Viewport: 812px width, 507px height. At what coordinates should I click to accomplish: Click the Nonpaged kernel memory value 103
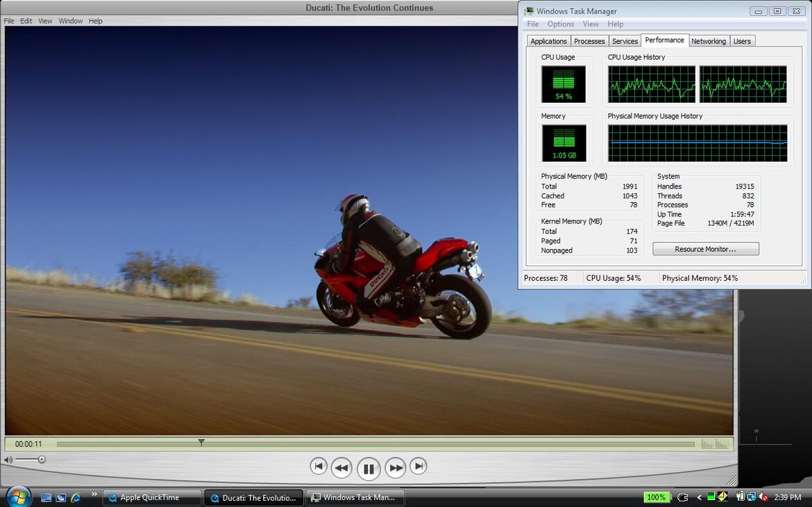coord(632,251)
